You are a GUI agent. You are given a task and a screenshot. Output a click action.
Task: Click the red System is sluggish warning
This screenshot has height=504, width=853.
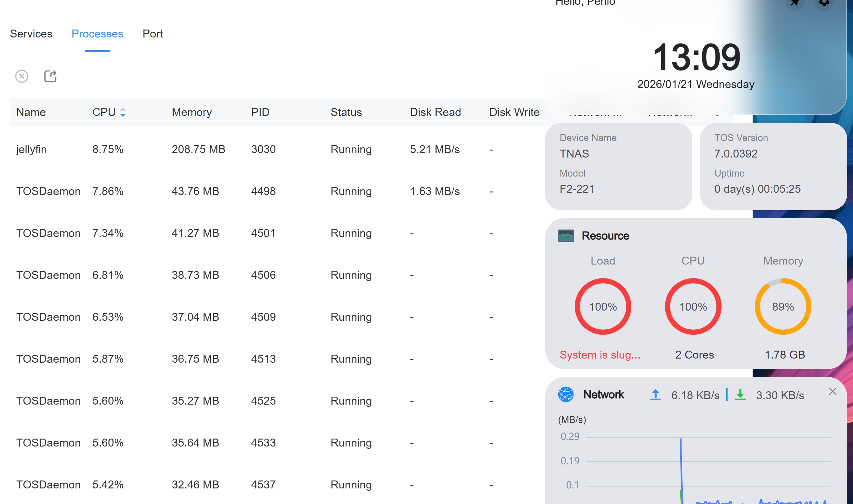(600, 354)
